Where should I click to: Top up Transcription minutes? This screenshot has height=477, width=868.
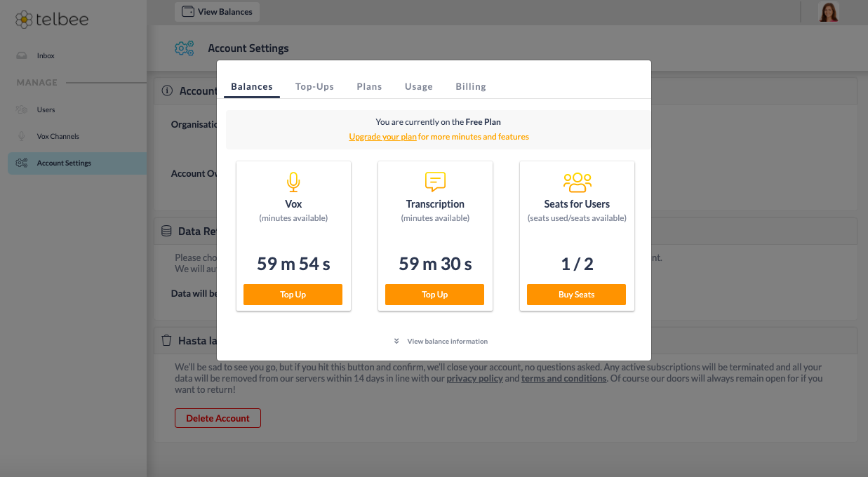(434, 295)
